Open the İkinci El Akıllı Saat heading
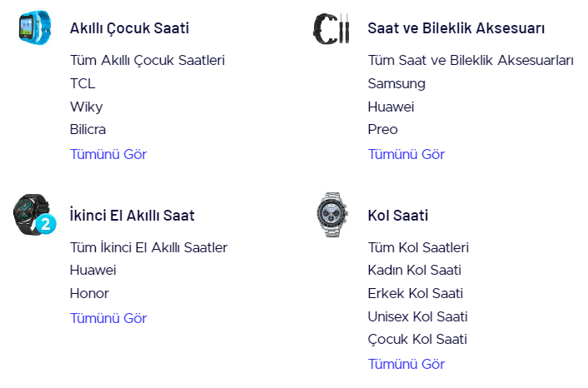Viewport: 588px width, 388px height. pos(132,216)
